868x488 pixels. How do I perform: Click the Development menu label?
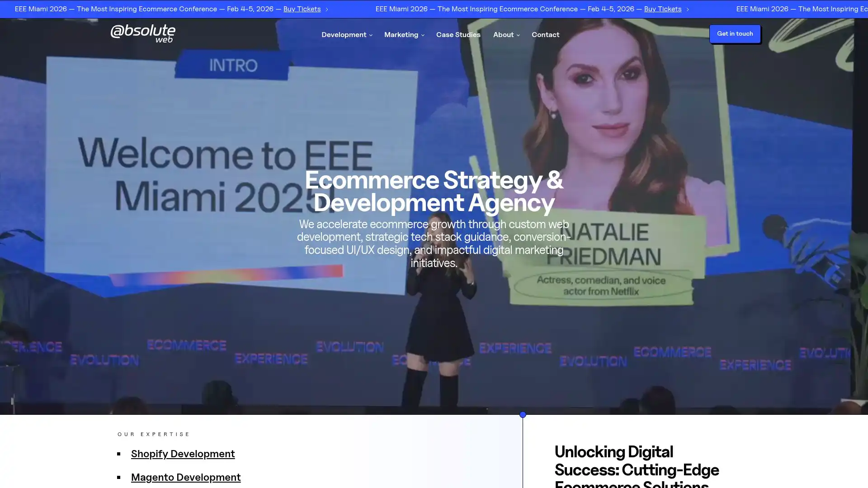click(x=344, y=35)
